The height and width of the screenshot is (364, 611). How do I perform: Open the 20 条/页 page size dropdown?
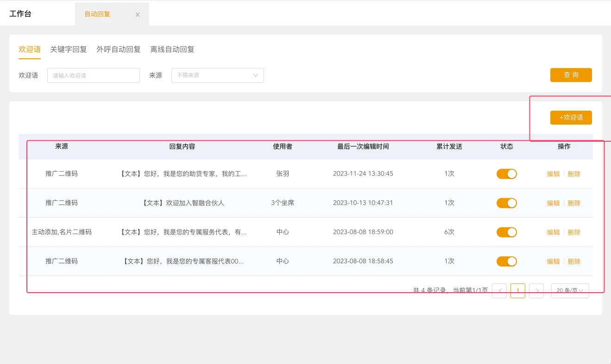pyautogui.click(x=570, y=291)
